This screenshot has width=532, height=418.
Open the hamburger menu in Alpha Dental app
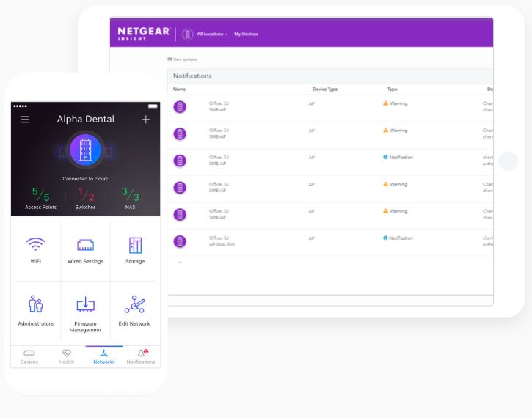tap(25, 120)
